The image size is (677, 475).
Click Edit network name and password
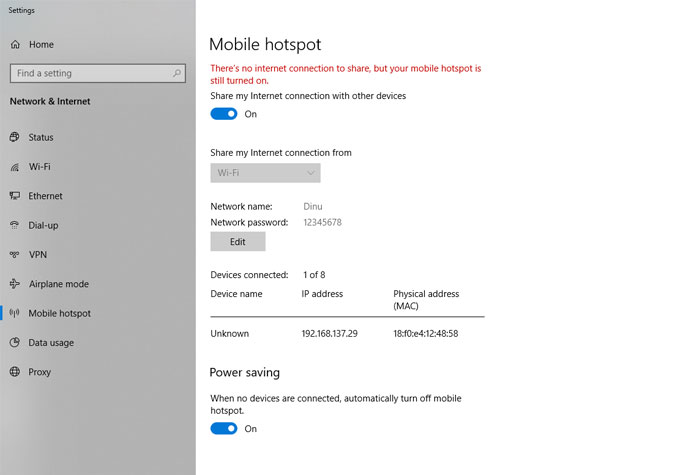(x=238, y=242)
